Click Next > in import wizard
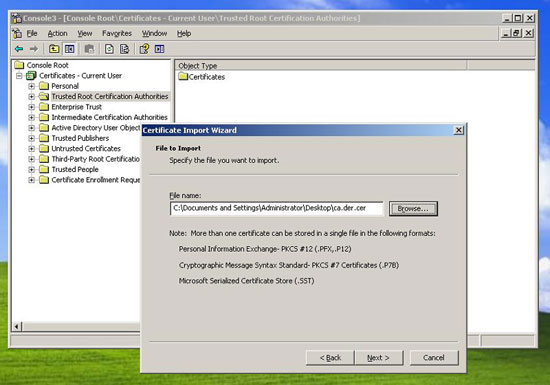This screenshot has width=550, height=385. (x=378, y=358)
